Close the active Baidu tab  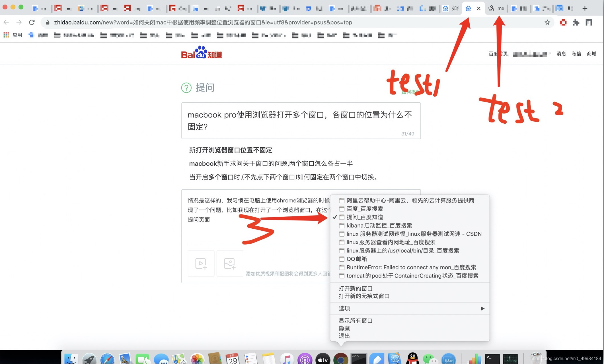point(479,9)
